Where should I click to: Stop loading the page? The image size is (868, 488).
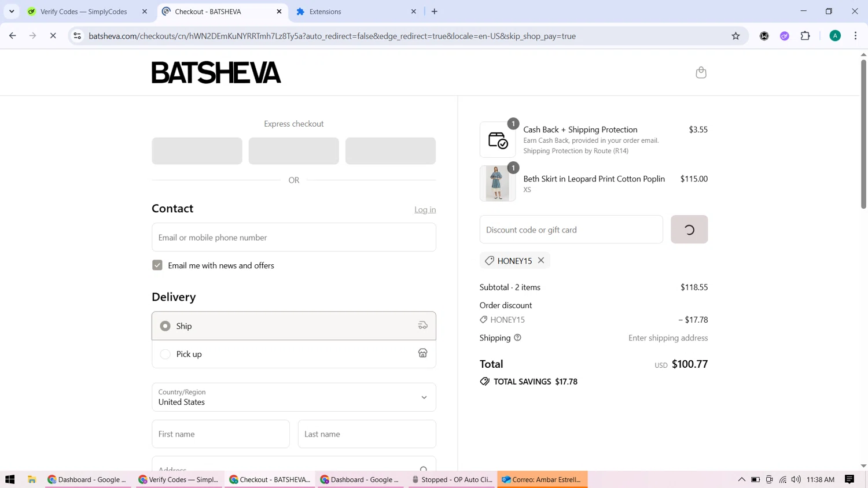[53, 36]
